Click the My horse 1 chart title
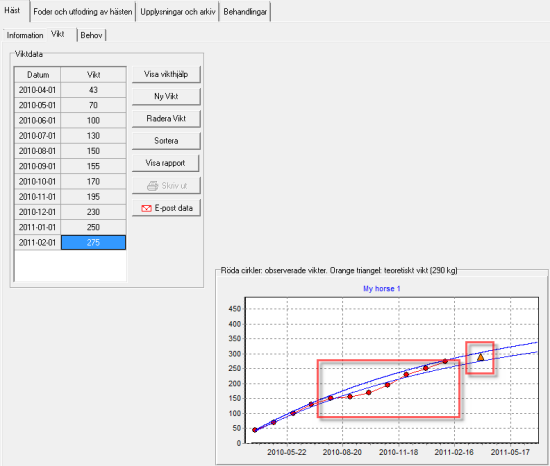The image size is (550, 466). 382,289
